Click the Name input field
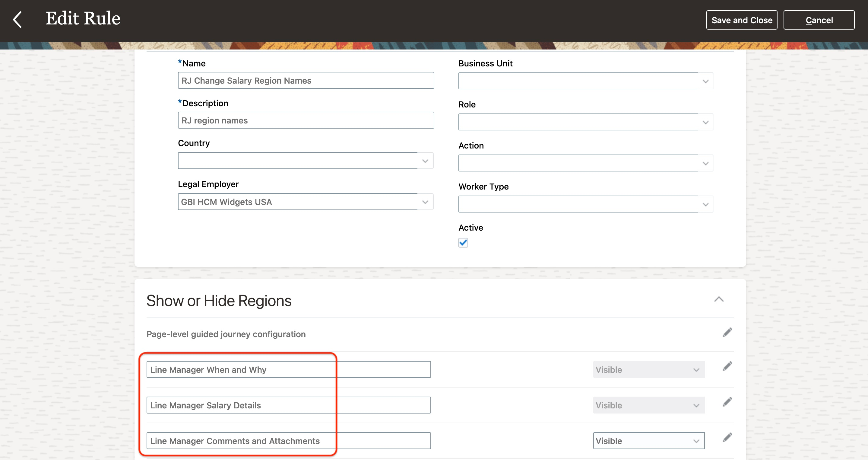The height and width of the screenshot is (460, 868). (x=306, y=81)
